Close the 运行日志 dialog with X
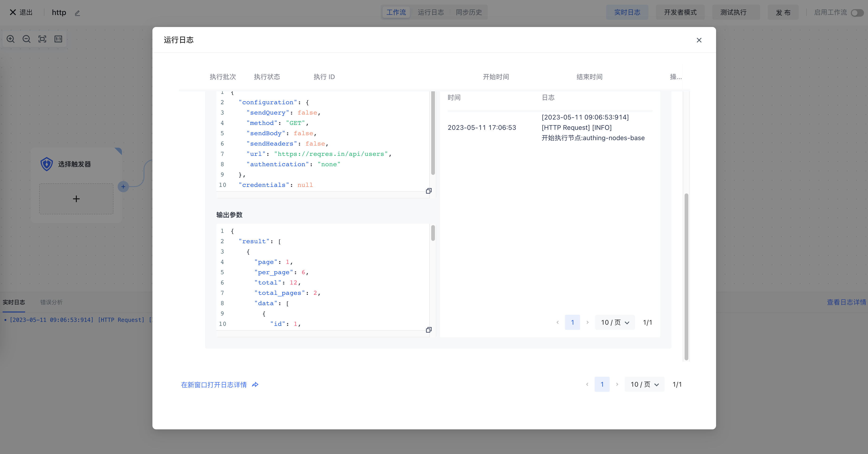Viewport: 868px width, 454px height. 699,40
